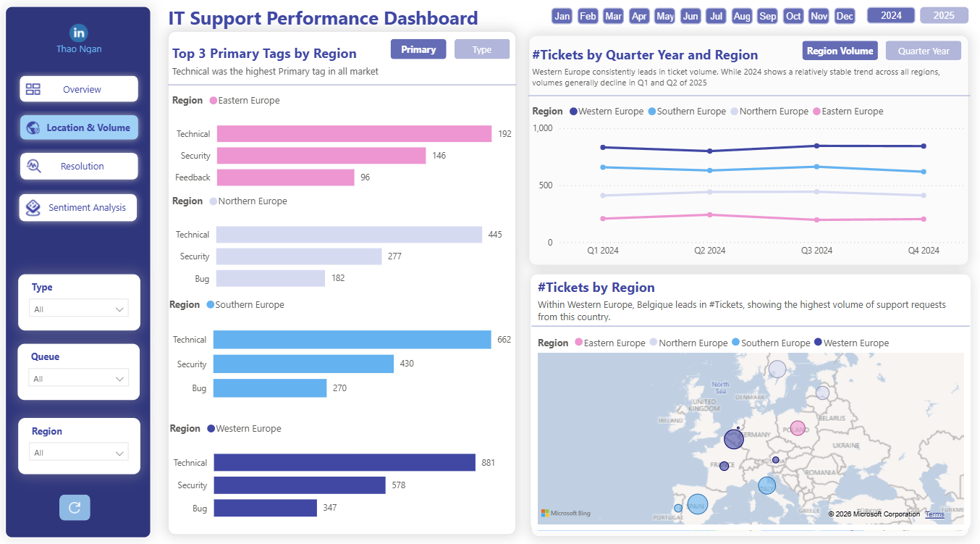The image size is (980, 544).
Task: Click the globe icon for Location & Volume
Action: (x=33, y=127)
